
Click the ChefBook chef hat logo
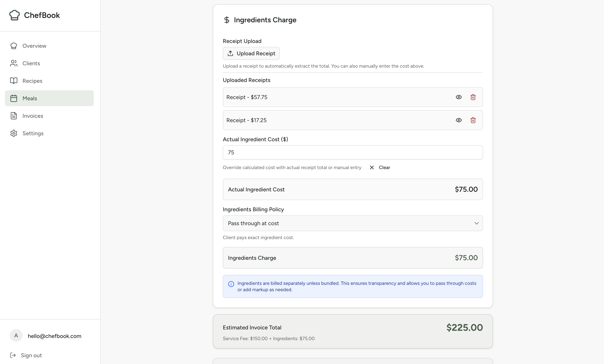point(15,15)
